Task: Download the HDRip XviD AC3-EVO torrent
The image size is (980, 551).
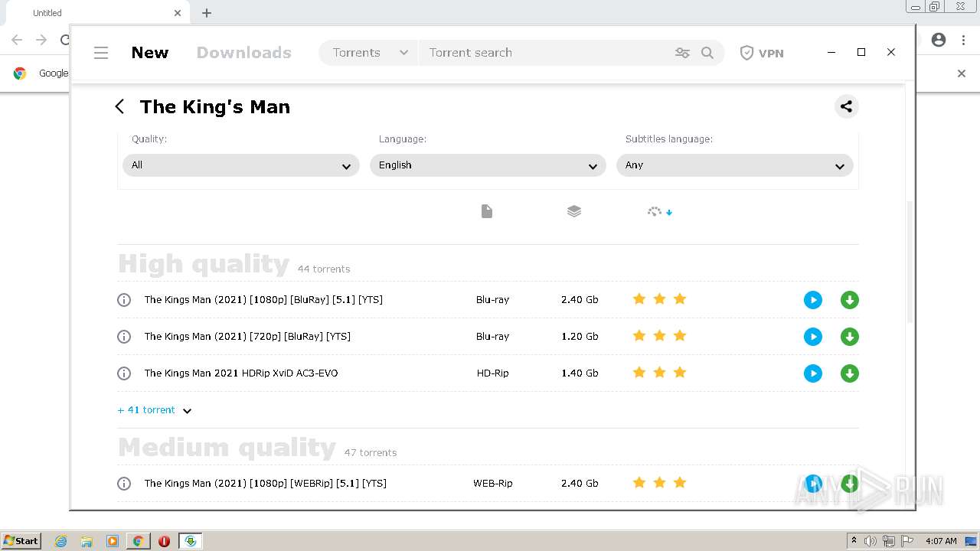Action: 850,373
